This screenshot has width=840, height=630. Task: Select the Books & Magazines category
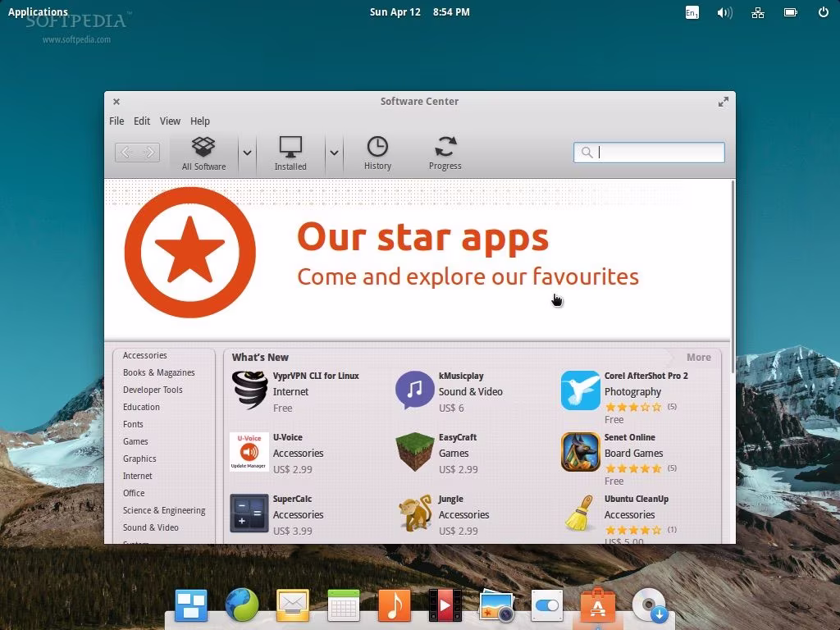point(158,372)
